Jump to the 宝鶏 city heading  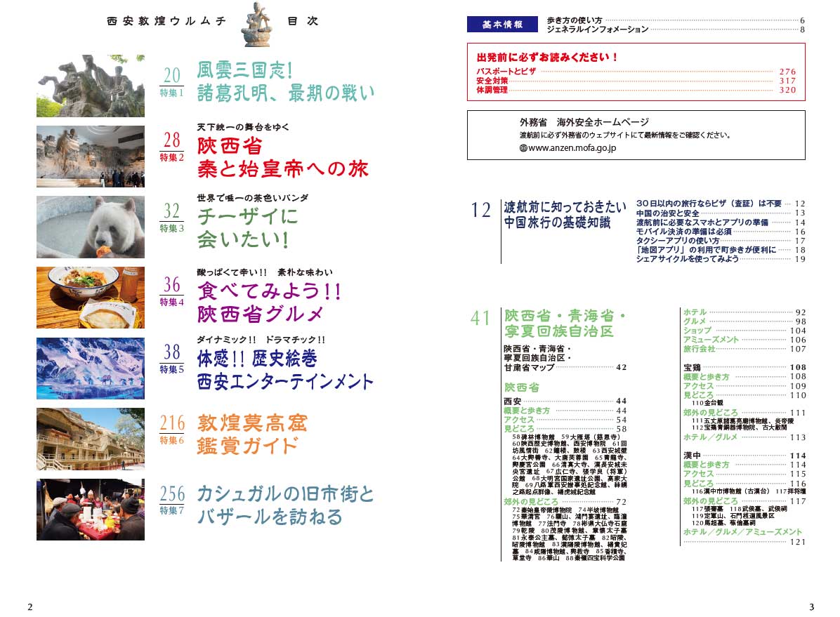(691, 367)
